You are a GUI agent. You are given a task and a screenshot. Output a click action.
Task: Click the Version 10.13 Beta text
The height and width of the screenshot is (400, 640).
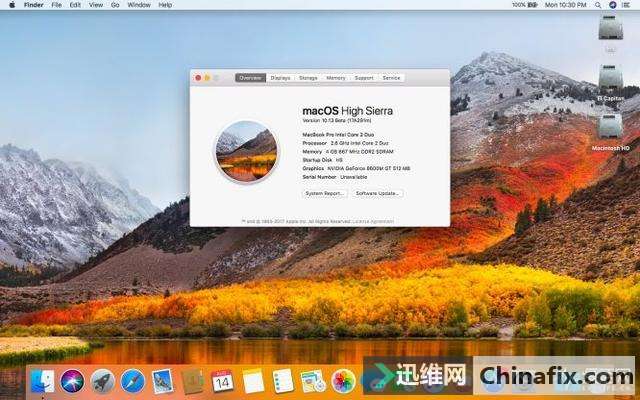point(337,120)
